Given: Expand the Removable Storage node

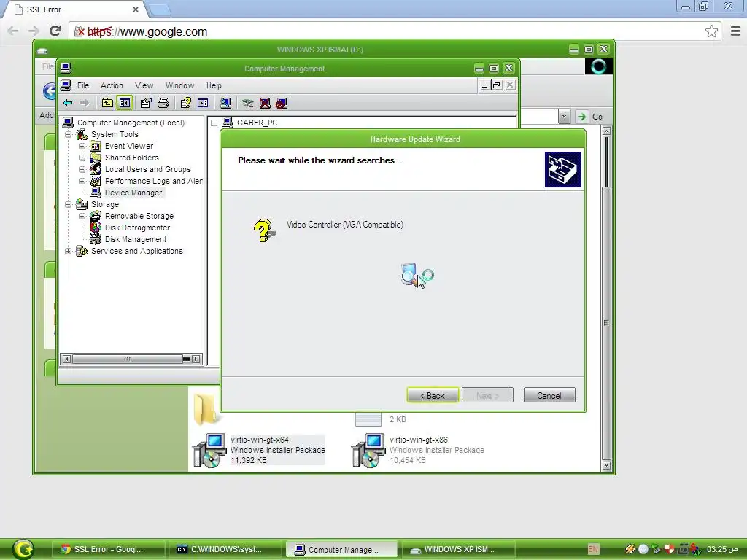Looking at the screenshot, I should point(82,216).
